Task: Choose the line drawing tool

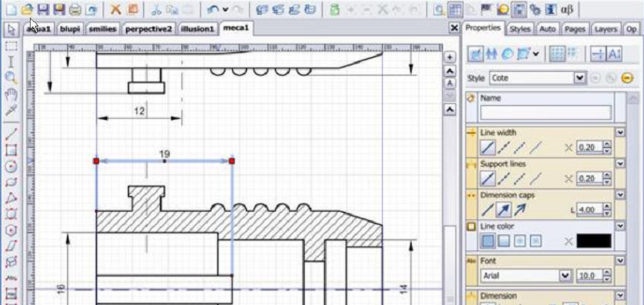Action: click(11, 134)
